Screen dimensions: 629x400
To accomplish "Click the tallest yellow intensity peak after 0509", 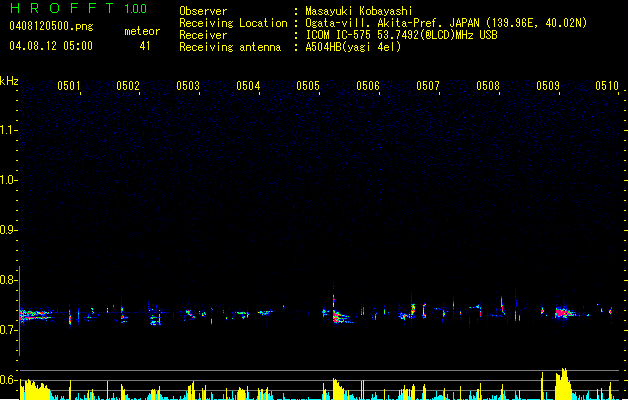I will 564,384.
